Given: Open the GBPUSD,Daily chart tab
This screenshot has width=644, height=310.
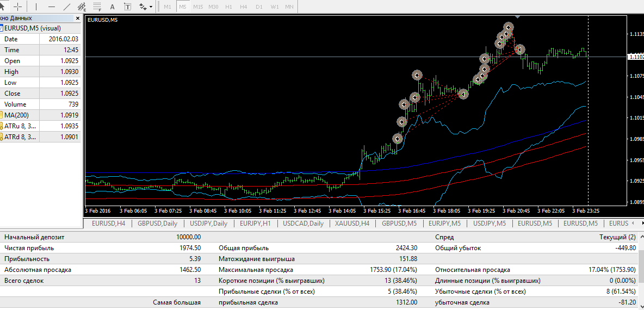Looking at the screenshot, I should point(157,224).
